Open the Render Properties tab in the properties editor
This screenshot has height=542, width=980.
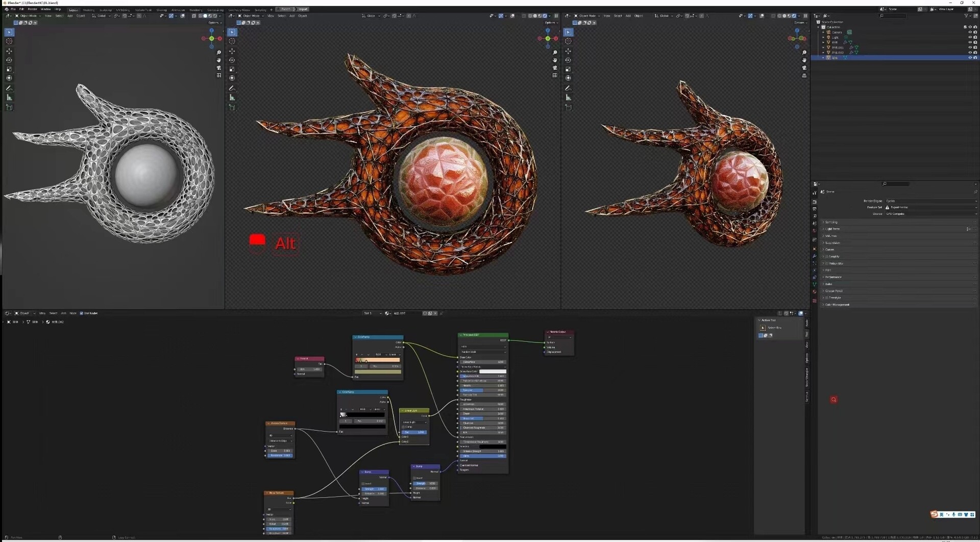[815, 201]
